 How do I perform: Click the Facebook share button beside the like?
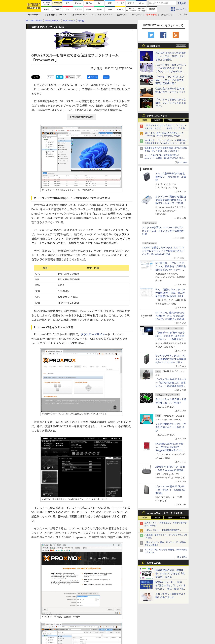tap(106, 77)
